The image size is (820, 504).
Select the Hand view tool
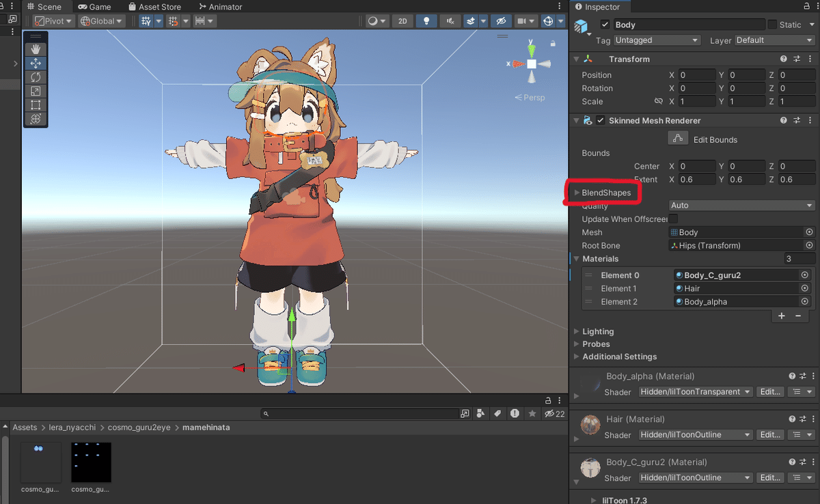coord(36,49)
